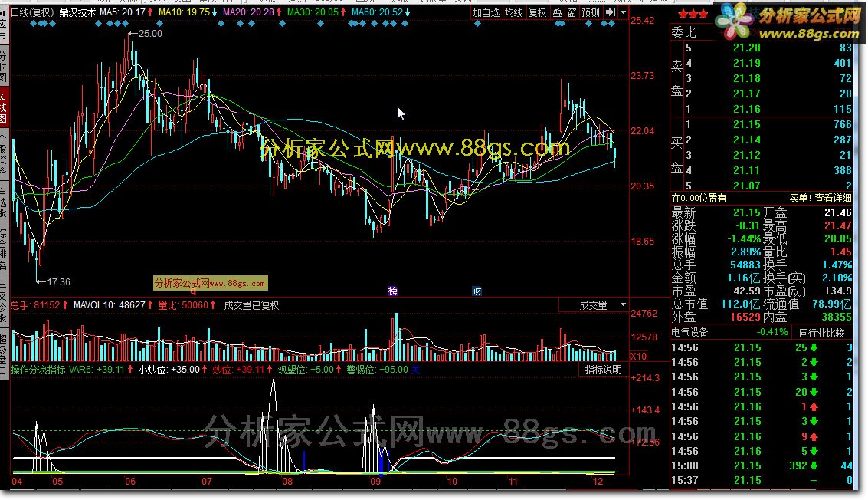Click the buy-1 volume 766

tap(843, 125)
